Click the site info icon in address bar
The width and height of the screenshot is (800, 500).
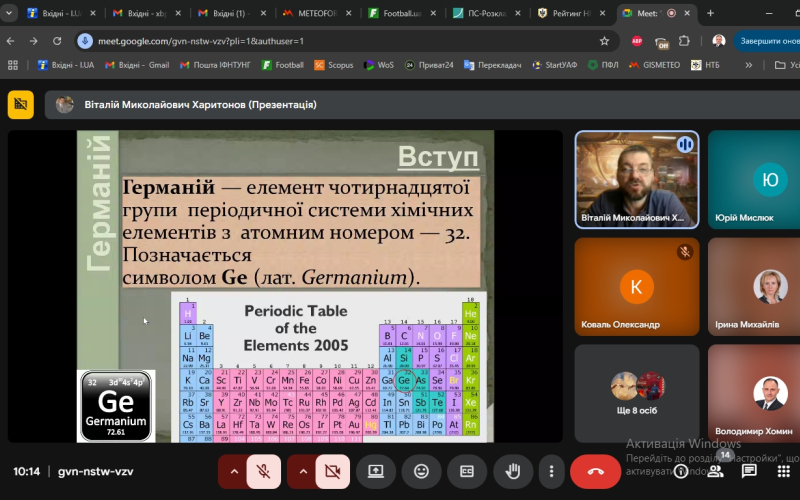85,41
